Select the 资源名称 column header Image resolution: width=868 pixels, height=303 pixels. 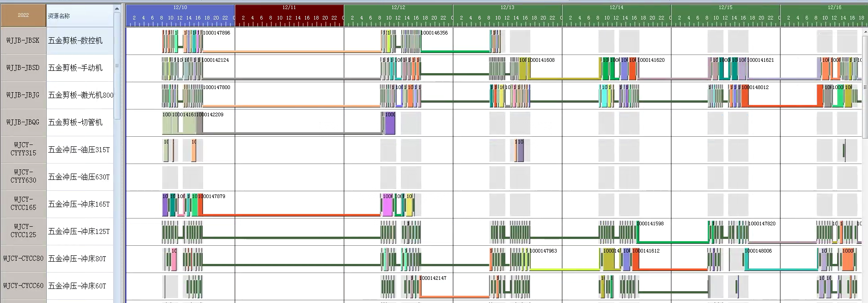pos(80,15)
